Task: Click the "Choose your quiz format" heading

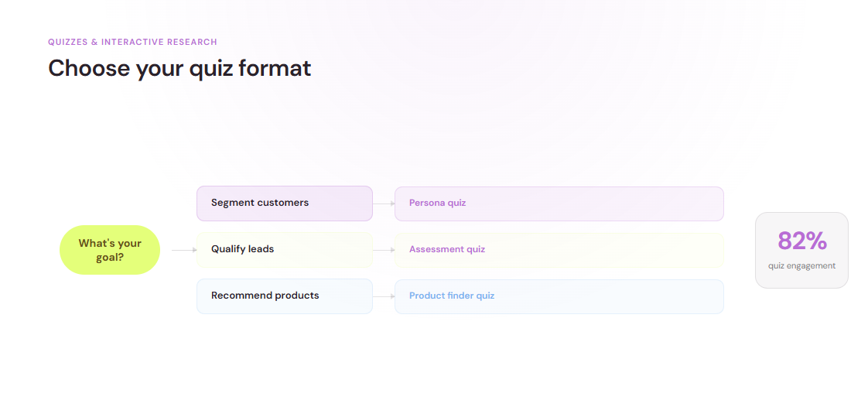Action: tap(179, 68)
